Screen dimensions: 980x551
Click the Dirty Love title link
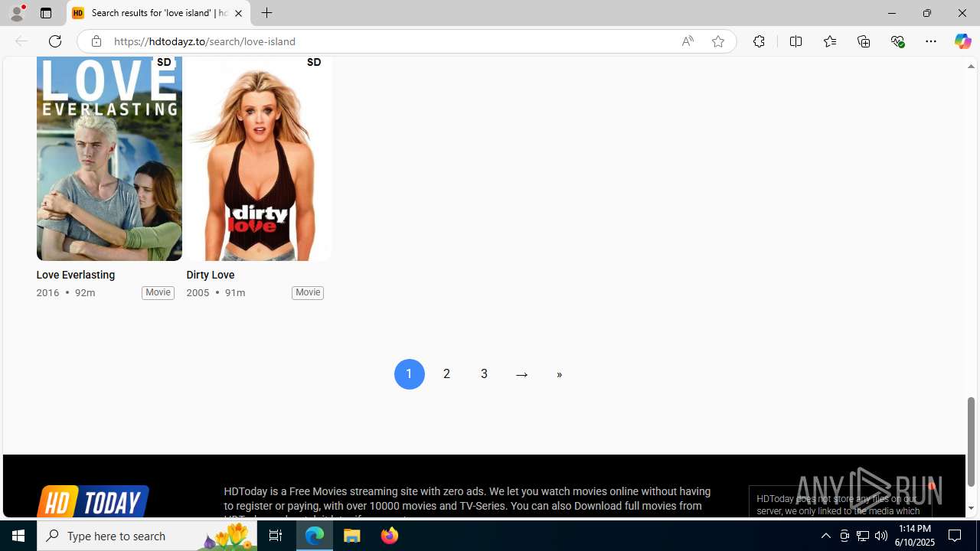[x=210, y=275]
